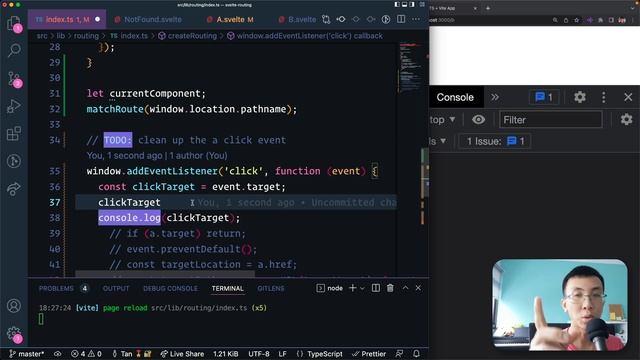Select the DevTools Console tab

(x=455, y=97)
